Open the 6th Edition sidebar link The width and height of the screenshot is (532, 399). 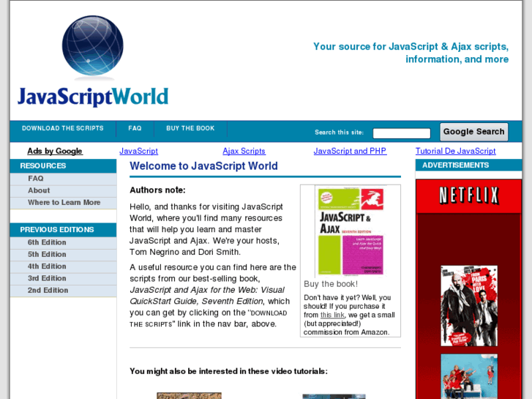click(x=63, y=242)
